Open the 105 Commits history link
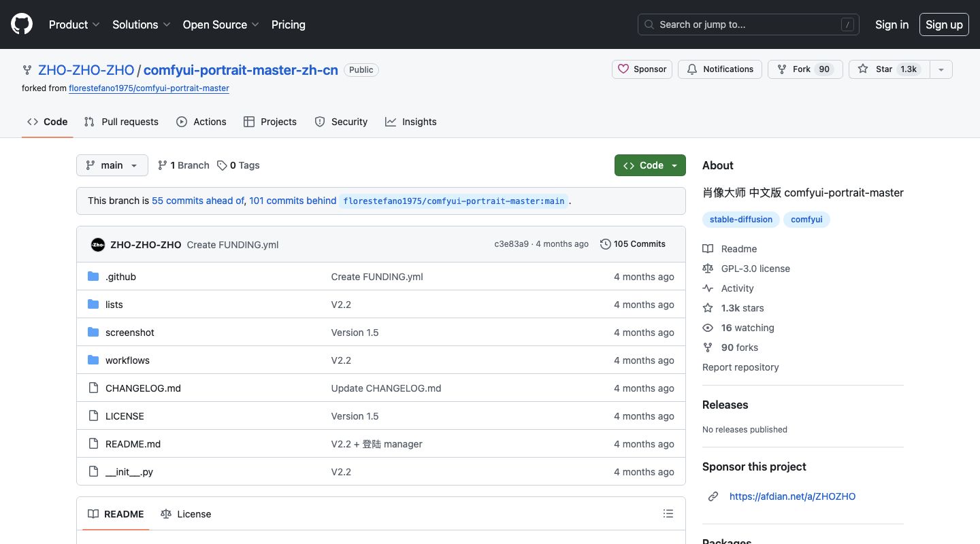This screenshot has width=980, height=544. (633, 244)
